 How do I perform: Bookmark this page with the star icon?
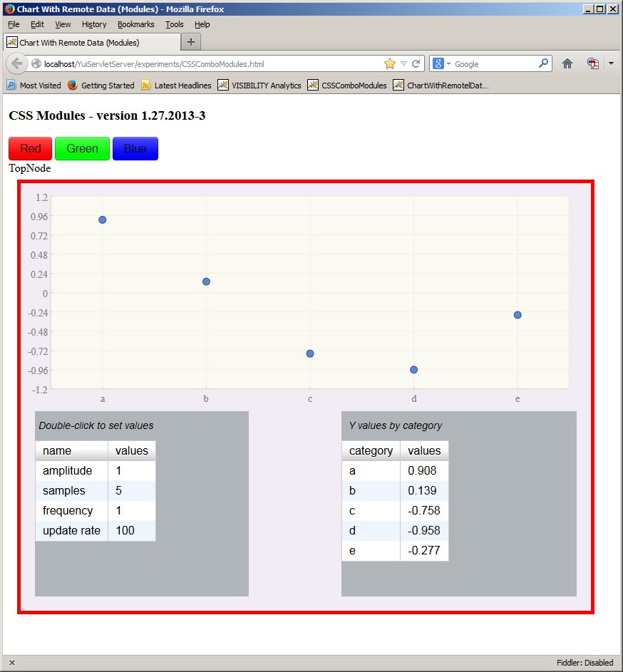pyautogui.click(x=389, y=63)
